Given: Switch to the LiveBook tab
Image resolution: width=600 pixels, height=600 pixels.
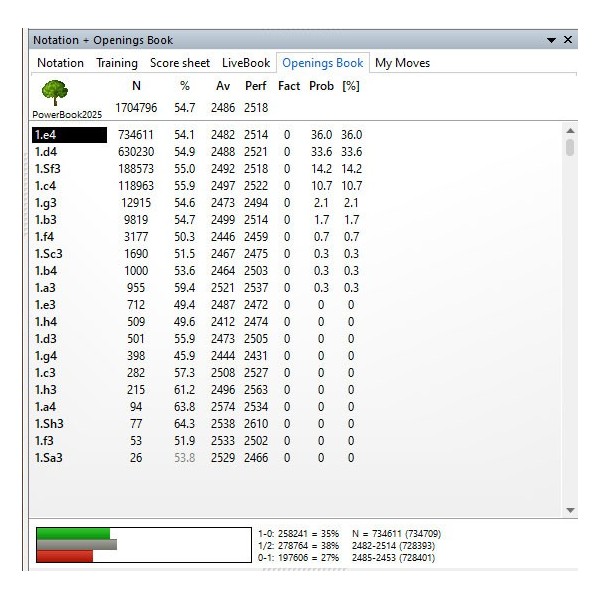Looking at the screenshot, I should click(246, 63).
